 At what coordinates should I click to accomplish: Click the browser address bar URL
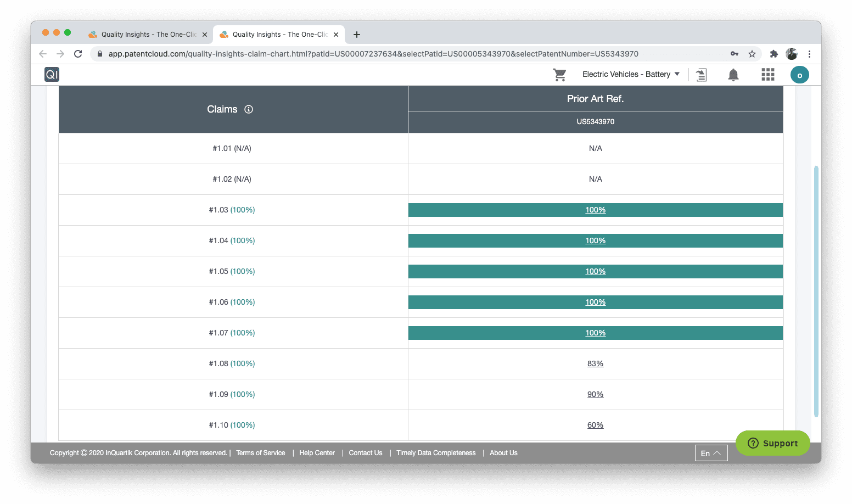(373, 54)
